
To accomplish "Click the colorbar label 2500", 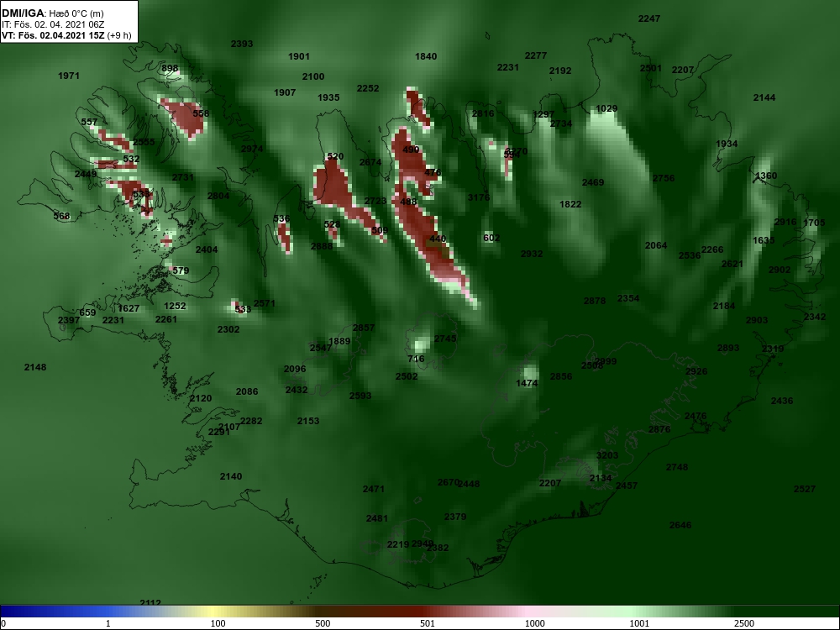I will coord(744,623).
